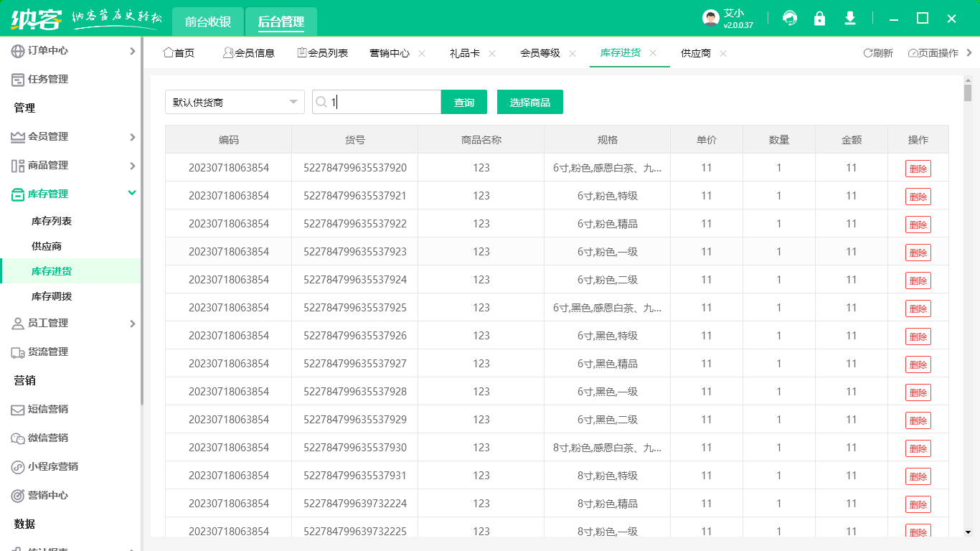
Task: Click the 订单中心 globe icon
Action: pyautogui.click(x=18, y=51)
